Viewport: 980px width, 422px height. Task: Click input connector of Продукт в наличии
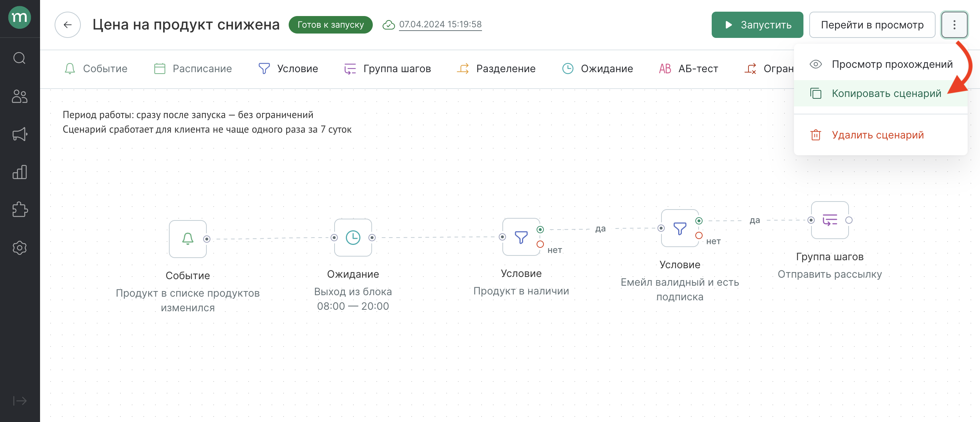[502, 237]
